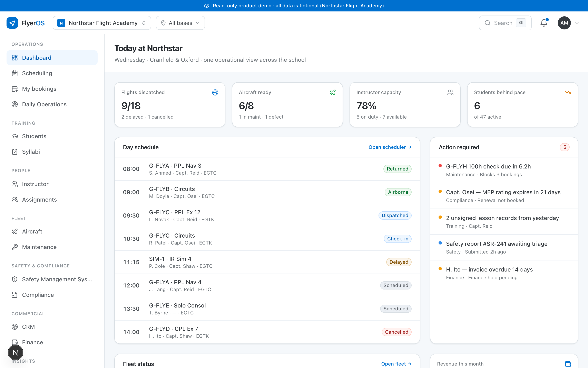Open the 08:00 G-FLYA PPL Nav 3 row

(267, 169)
